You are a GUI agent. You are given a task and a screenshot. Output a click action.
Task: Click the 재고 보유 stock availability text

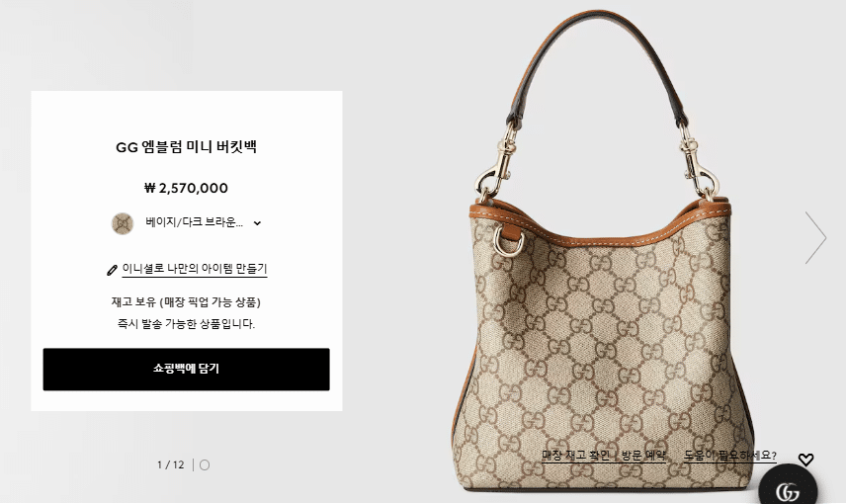click(186, 302)
